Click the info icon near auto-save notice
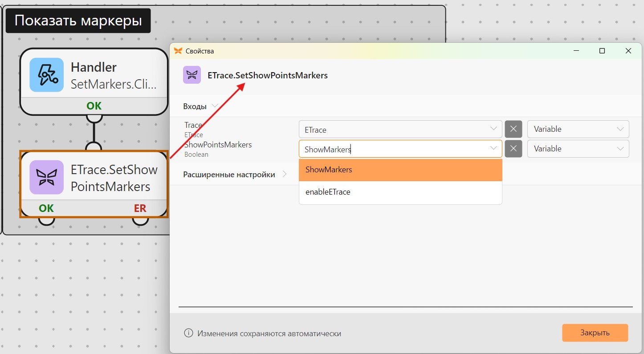Viewport: 644px width, 354px height. point(189,333)
